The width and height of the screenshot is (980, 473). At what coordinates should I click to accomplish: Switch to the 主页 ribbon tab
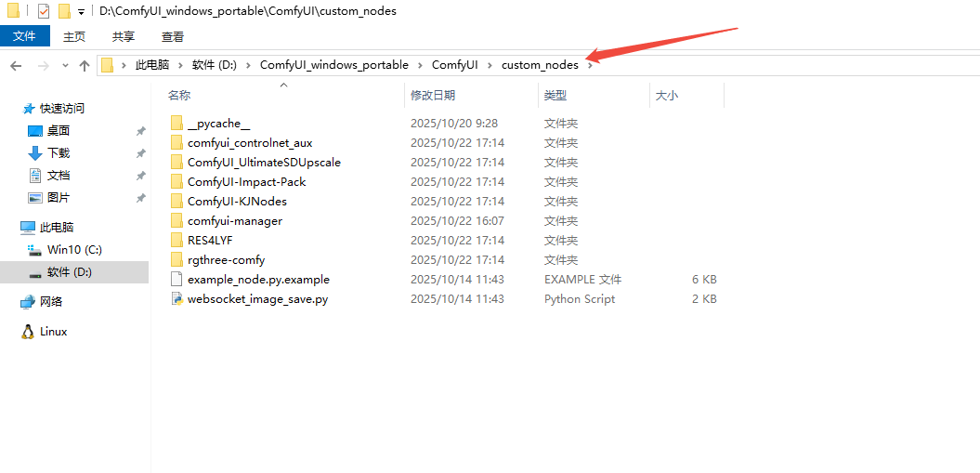click(74, 36)
